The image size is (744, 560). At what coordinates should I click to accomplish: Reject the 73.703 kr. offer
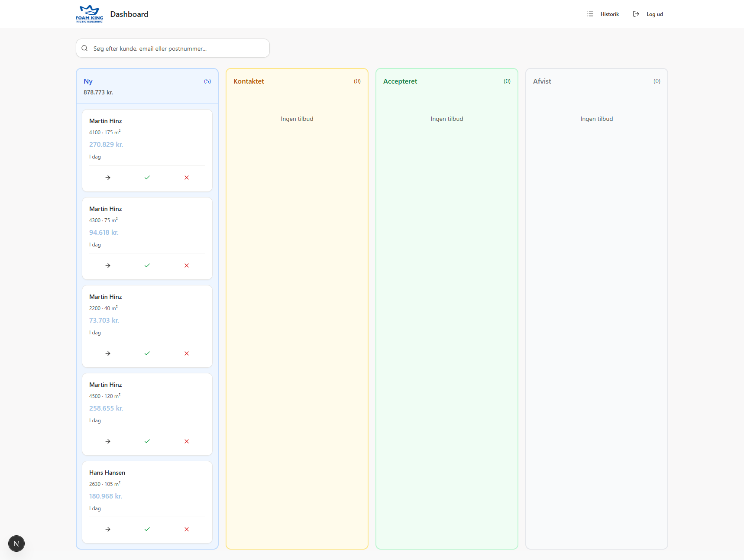187,353
